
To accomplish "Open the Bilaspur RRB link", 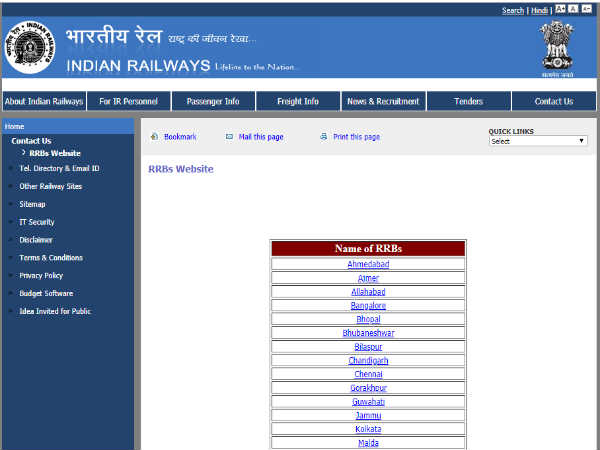I will 368,347.
